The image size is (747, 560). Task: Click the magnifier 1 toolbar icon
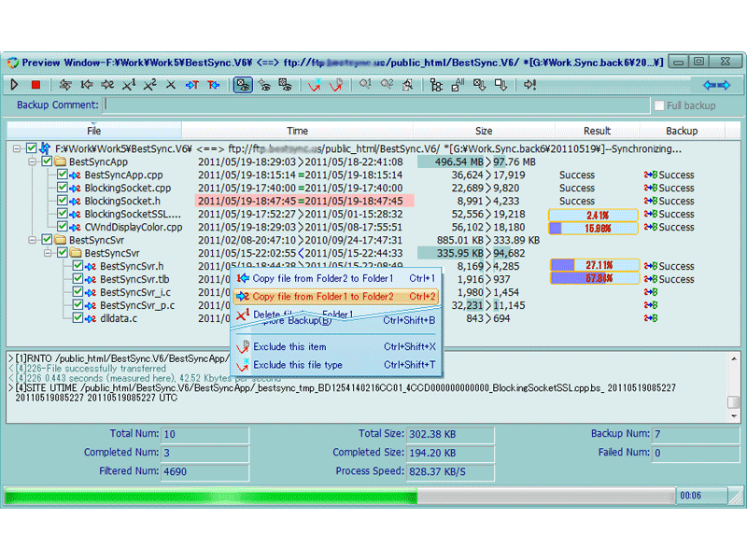365,85
